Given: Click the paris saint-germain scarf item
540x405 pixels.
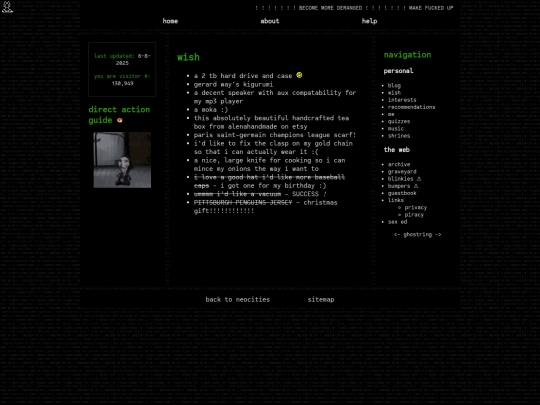Looking at the screenshot, I should 275,135.
